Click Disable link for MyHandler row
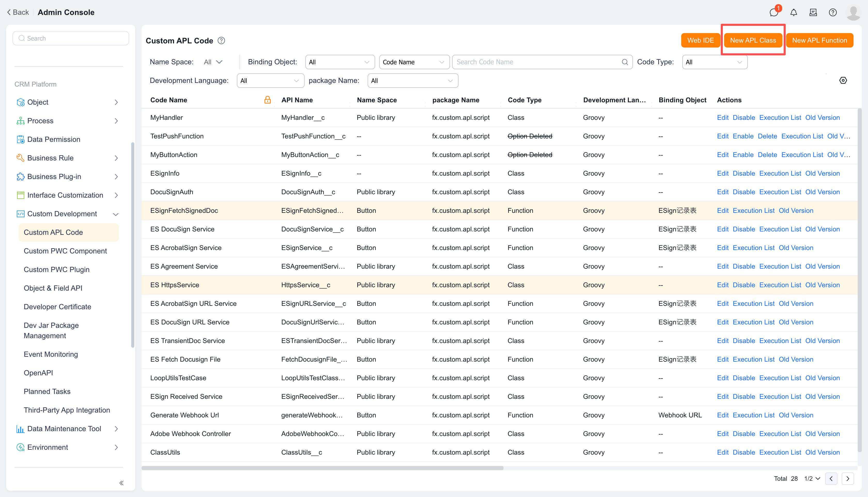The height and width of the screenshot is (497, 868). click(743, 118)
